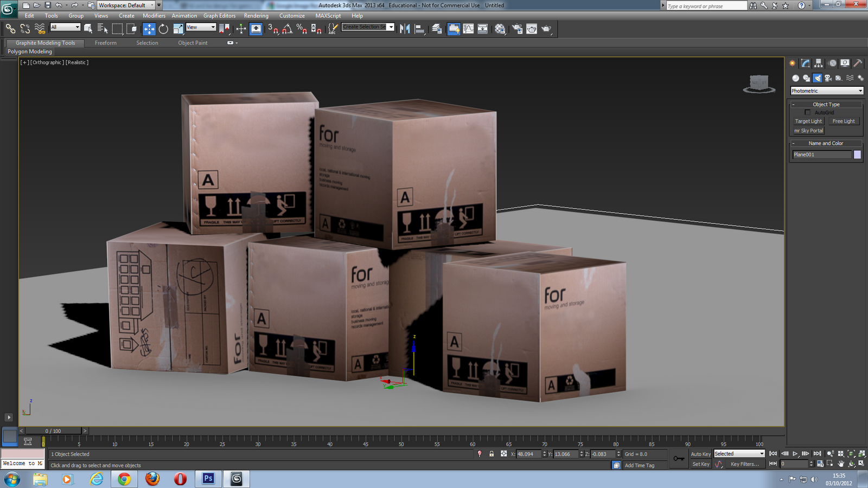Switch to Object Paint ribbon tab
868x488 pixels.
193,43
